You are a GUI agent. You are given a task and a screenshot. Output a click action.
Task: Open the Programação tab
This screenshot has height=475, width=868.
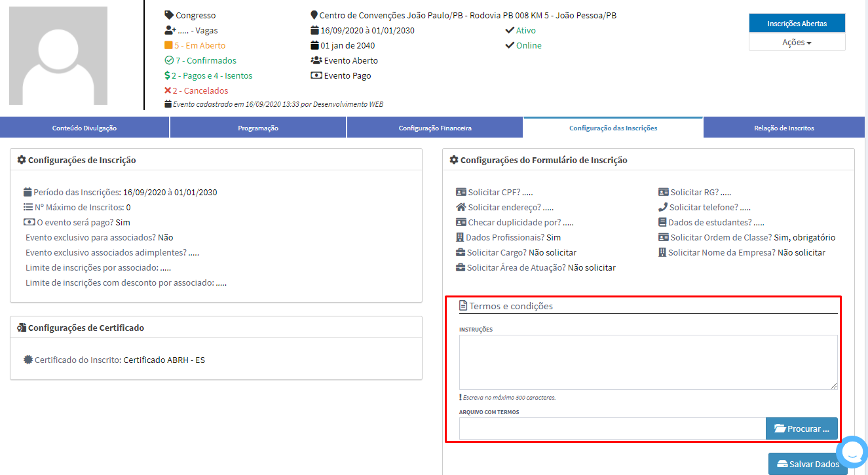[258, 128]
